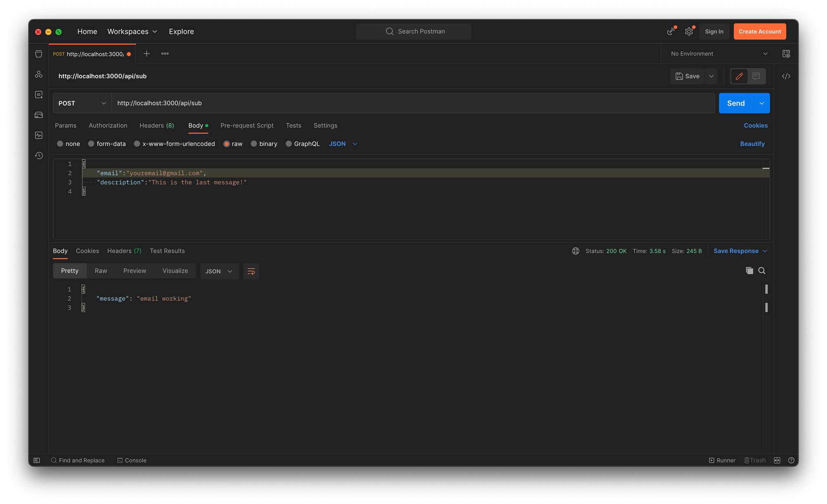The image size is (827, 504).
Task: Open the POST method dropdown
Action: click(x=82, y=103)
